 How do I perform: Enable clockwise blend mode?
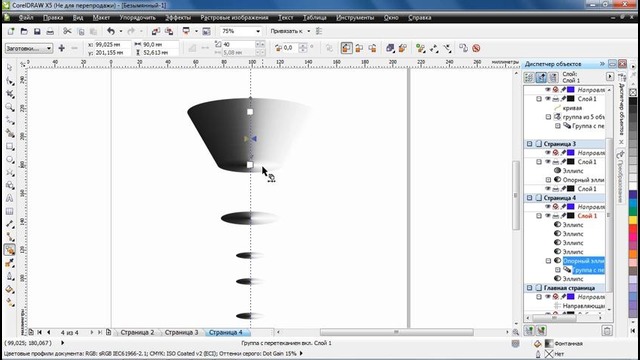click(x=359, y=48)
